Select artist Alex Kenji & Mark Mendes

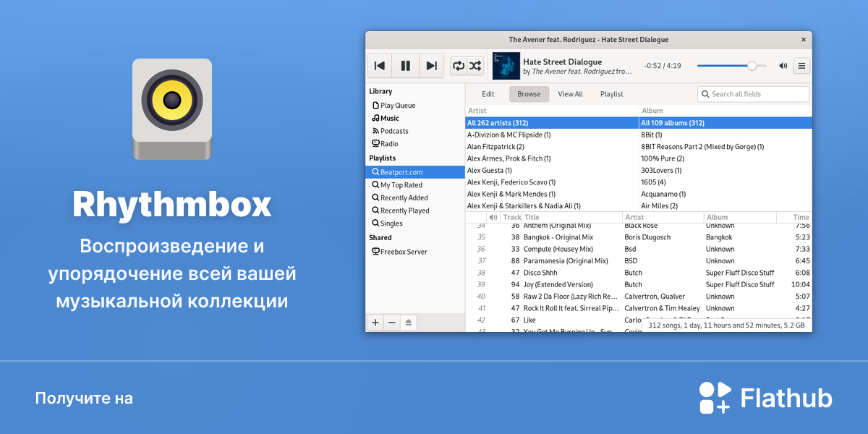click(x=552, y=194)
